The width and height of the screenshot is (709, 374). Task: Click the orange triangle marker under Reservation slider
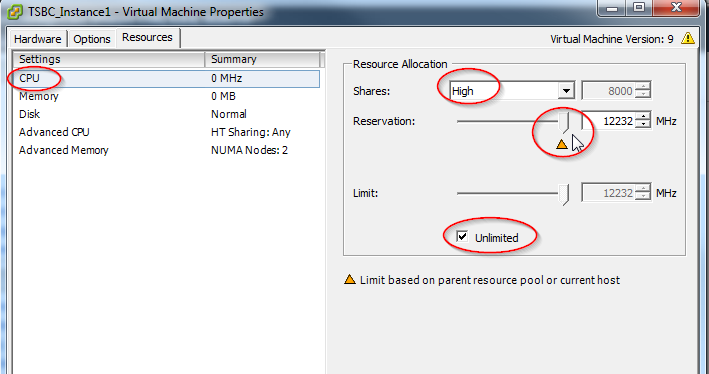coord(561,144)
